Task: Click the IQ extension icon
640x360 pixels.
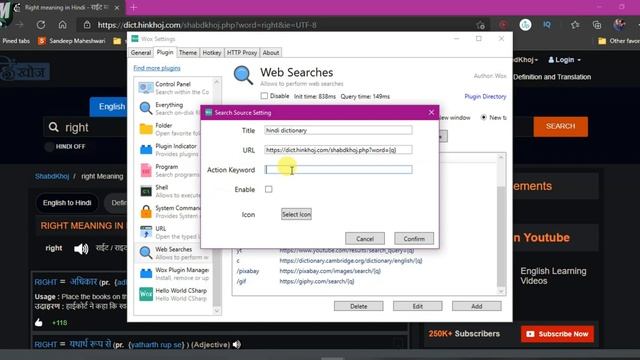Action: click(x=547, y=25)
